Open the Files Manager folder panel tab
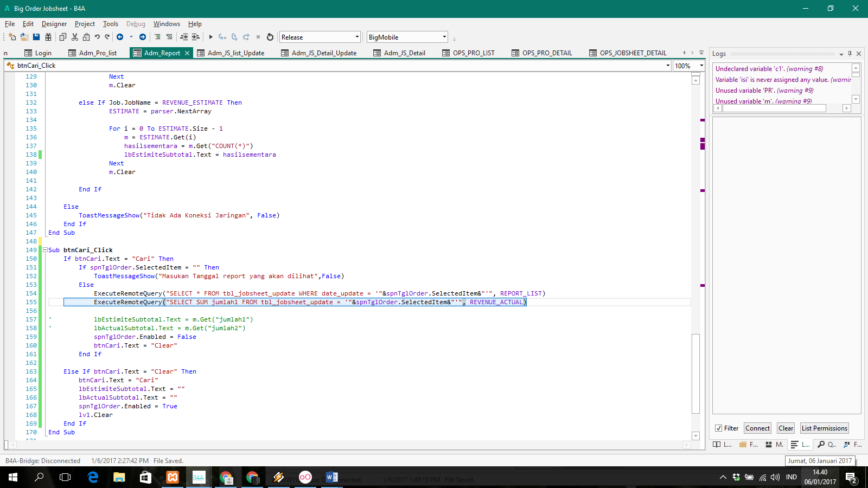 pos(748,445)
